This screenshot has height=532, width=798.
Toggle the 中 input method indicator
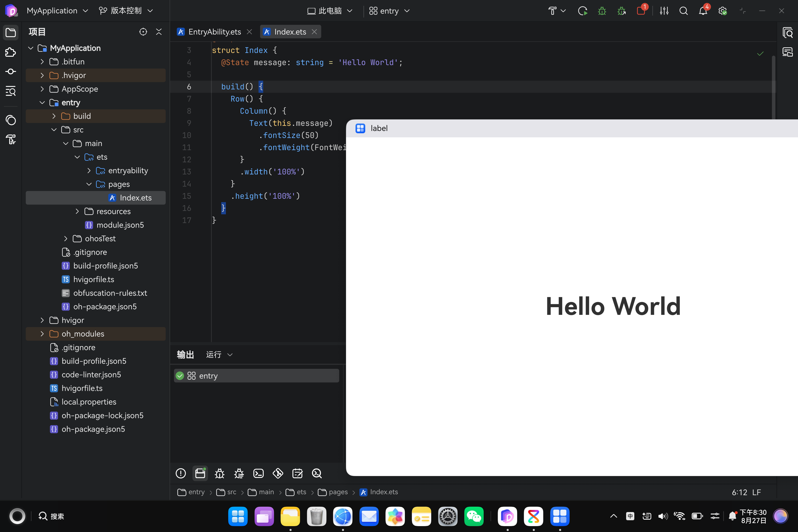click(630, 516)
